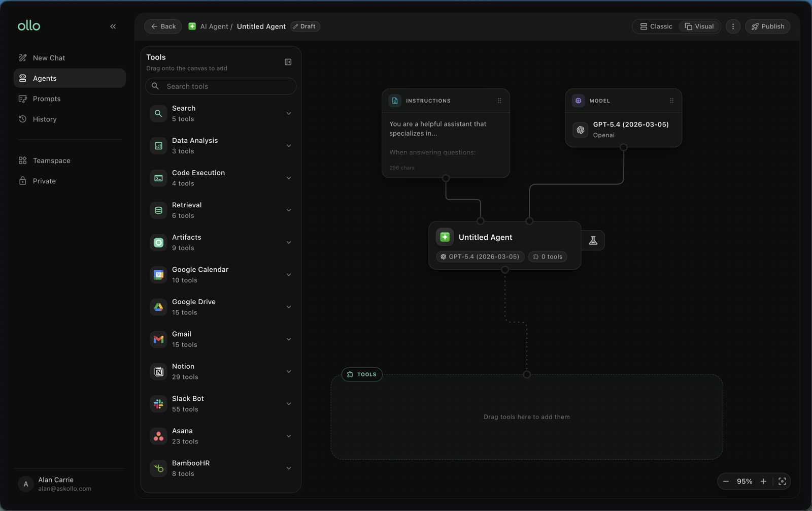The width and height of the screenshot is (812, 511).
Task: Click the fit-to-view icon in zoom controls
Action: tap(782, 482)
